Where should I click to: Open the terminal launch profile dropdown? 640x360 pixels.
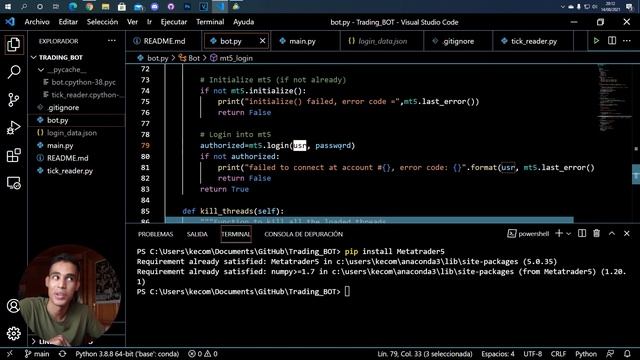(x=568, y=234)
